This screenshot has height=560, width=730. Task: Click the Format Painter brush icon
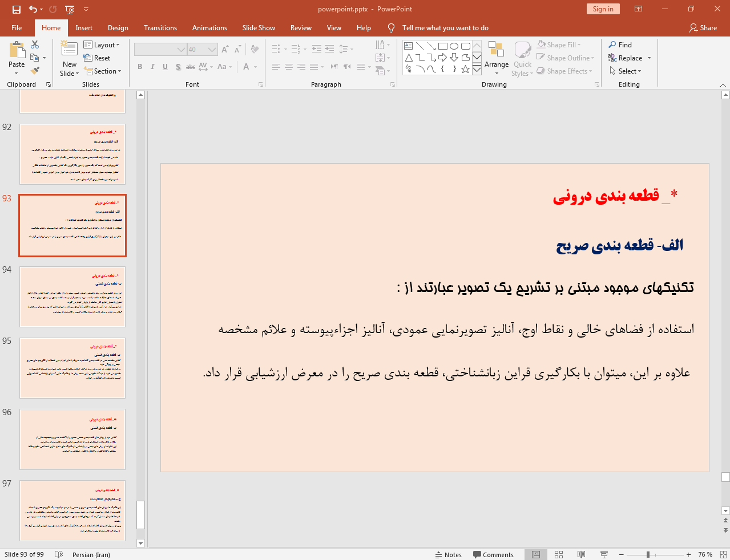click(35, 71)
